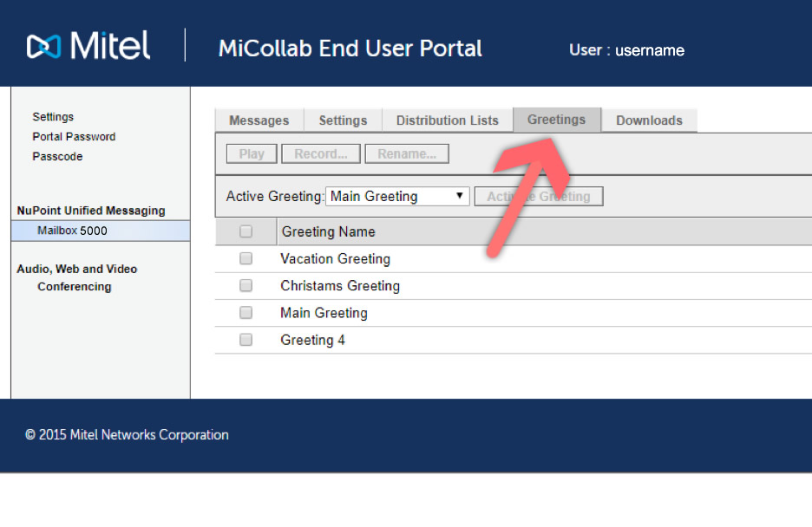The width and height of the screenshot is (812, 527).
Task: Select Mailbox 5000 in the sidebar
Action: coord(101,231)
